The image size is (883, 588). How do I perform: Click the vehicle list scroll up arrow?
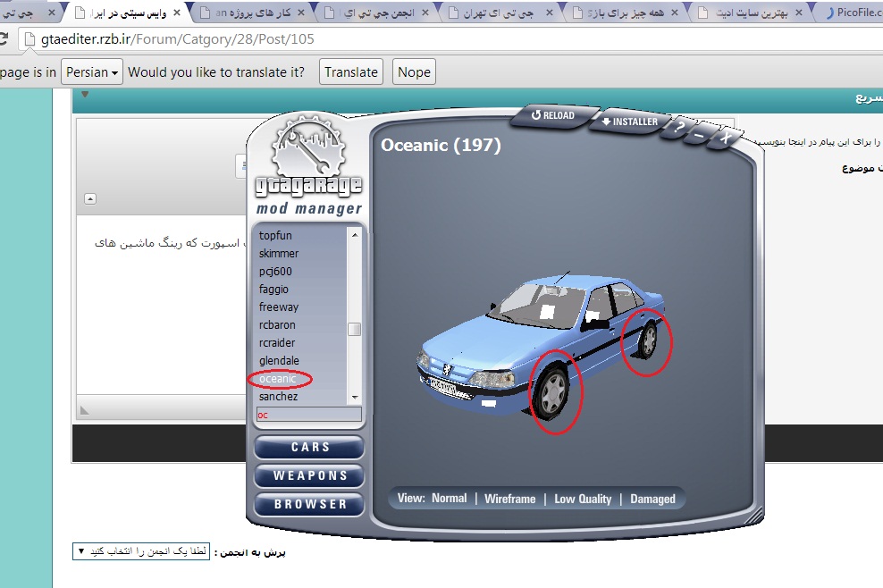click(355, 235)
